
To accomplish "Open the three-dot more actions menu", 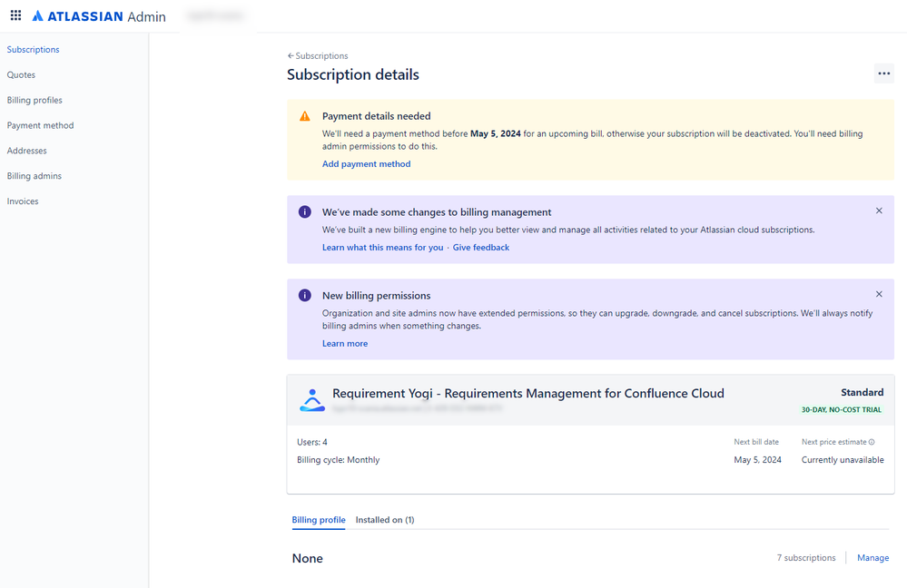I will pyautogui.click(x=883, y=73).
